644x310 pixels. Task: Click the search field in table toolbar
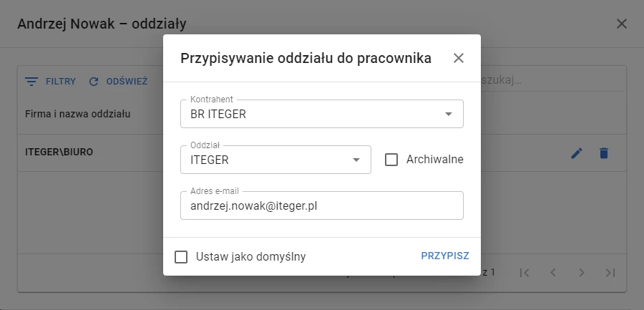pos(552,81)
